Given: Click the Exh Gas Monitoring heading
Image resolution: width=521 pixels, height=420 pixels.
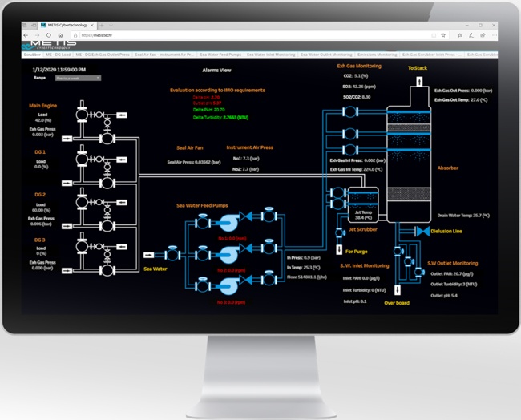Looking at the screenshot, I should tap(359, 66).
